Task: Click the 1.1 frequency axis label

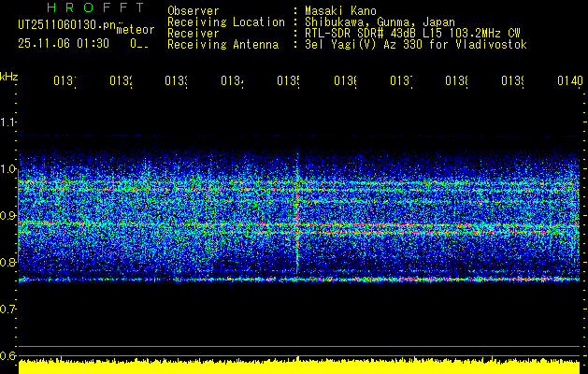Action: point(8,122)
